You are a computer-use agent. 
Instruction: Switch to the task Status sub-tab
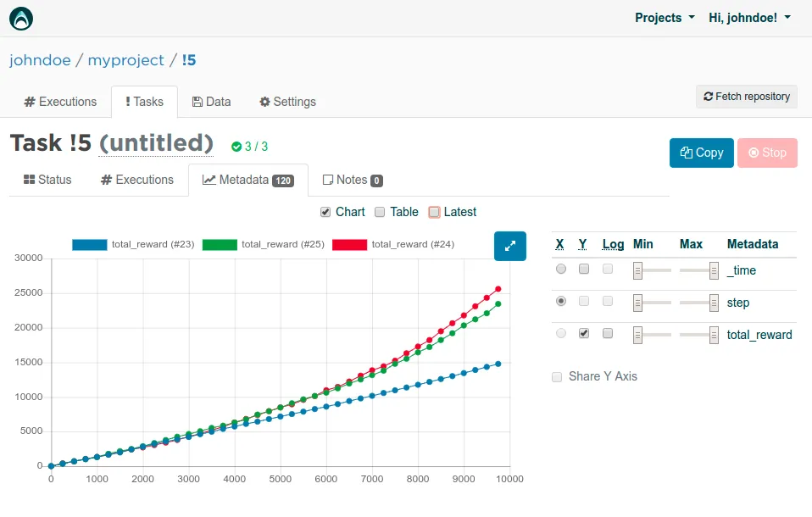tap(47, 180)
